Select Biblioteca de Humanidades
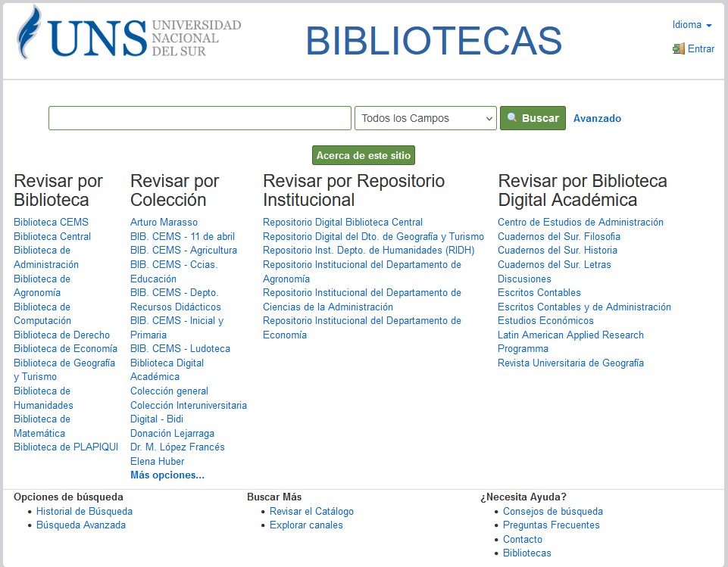 pyautogui.click(x=43, y=398)
